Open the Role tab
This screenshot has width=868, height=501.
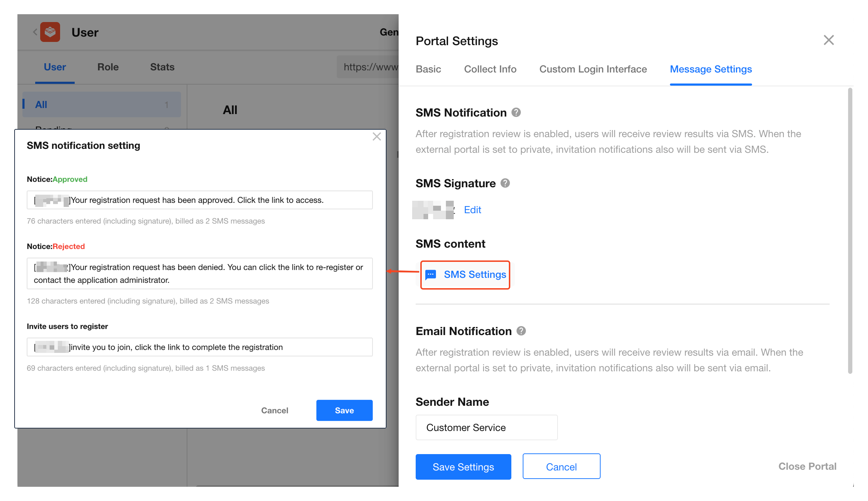click(x=108, y=67)
